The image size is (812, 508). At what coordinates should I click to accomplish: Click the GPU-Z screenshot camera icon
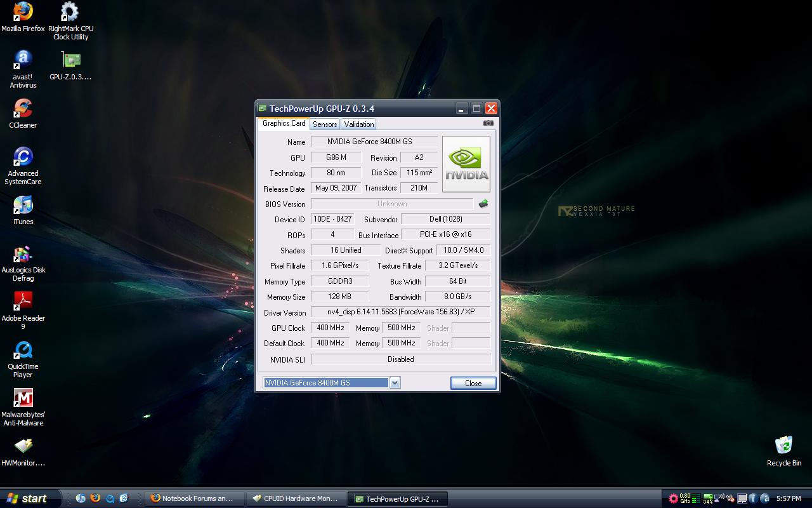(x=488, y=123)
